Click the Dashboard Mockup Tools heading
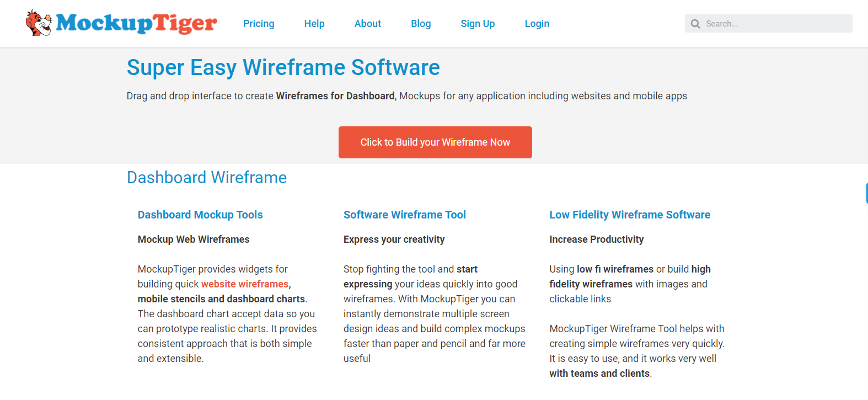The height and width of the screenshot is (400, 868). (200, 215)
